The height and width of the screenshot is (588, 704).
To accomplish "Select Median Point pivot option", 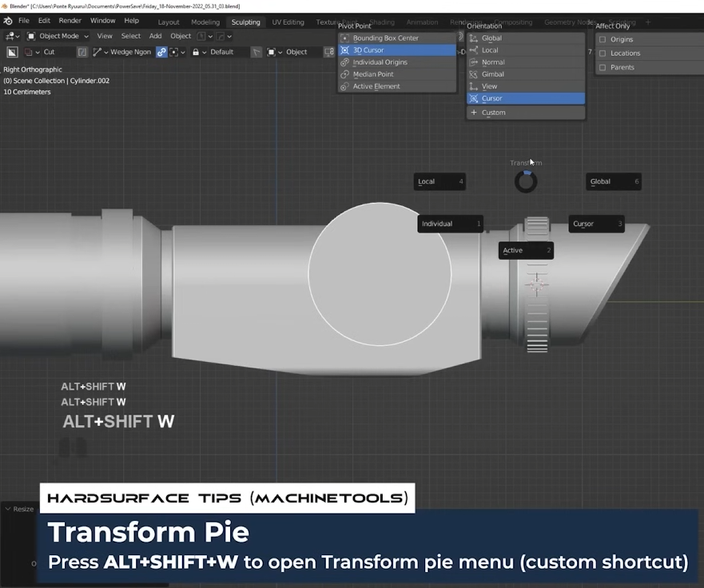I will coord(397,74).
